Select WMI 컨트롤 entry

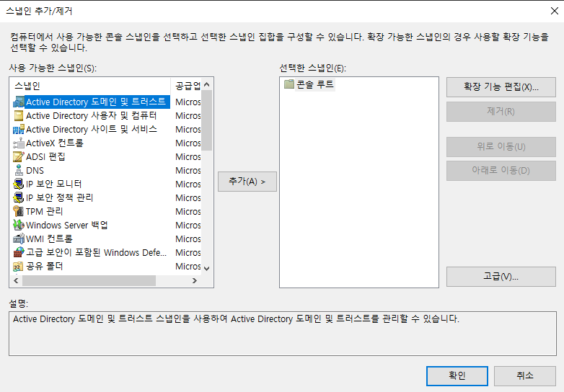point(49,239)
